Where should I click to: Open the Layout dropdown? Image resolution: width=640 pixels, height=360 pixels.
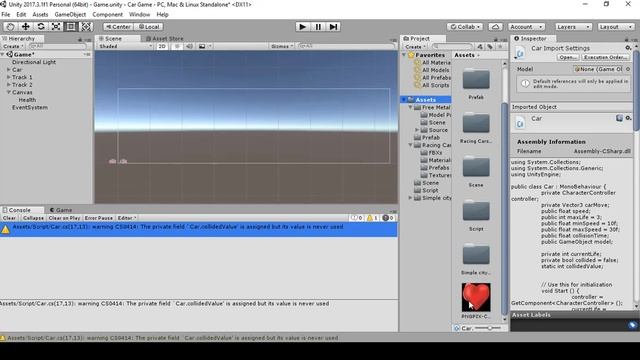point(616,27)
